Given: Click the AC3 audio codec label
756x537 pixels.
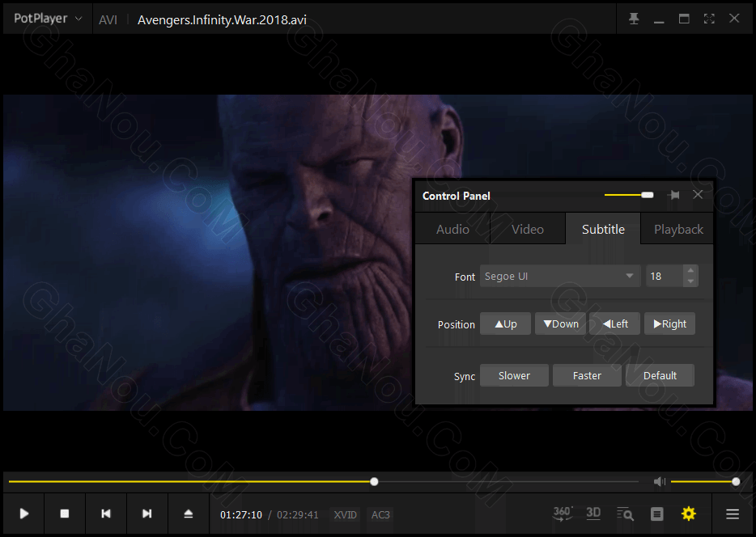Looking at the screenshot, I should point(380,514).
